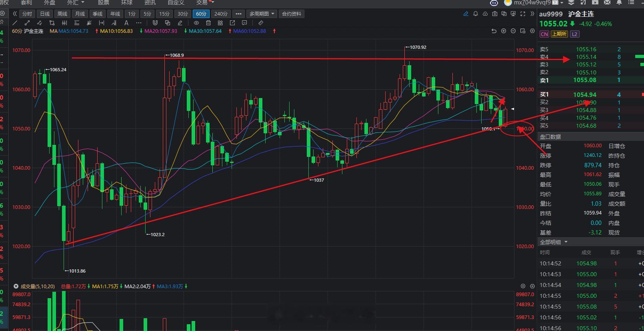Click the MA60:1052.88 indicator label
The height and width of the screenshot is (331, 644).
(250, 31)
